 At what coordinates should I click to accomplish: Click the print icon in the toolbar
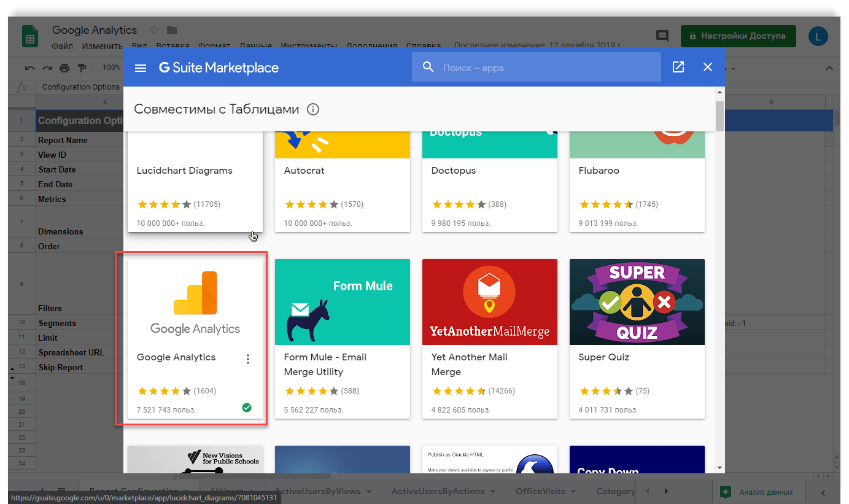64,68
